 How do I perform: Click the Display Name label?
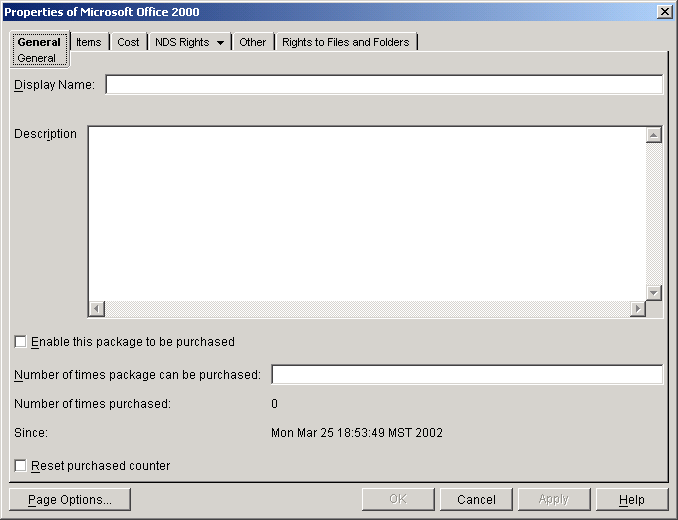[x=54, y=85]
